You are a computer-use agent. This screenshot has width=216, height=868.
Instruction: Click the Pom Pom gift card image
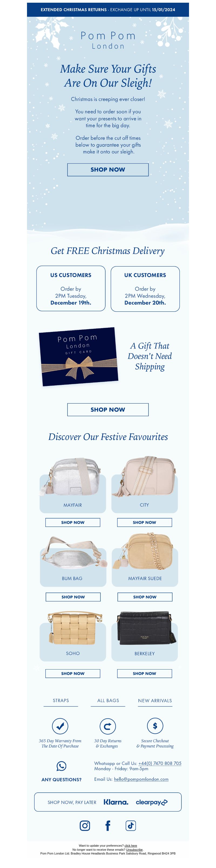pos(79,357)
